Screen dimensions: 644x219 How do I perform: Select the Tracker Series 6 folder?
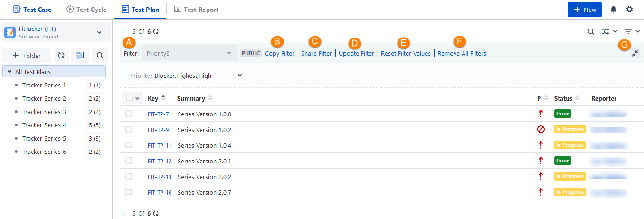click(44, 152)
